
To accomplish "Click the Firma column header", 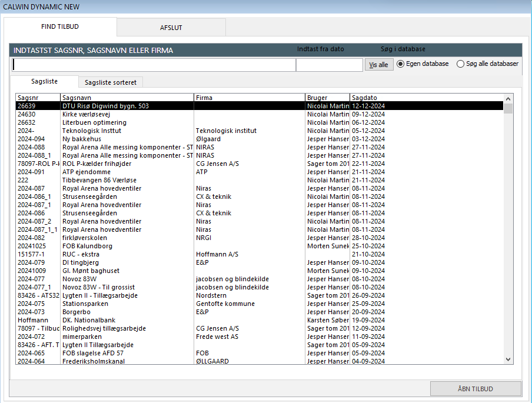I will pos(250,98).
